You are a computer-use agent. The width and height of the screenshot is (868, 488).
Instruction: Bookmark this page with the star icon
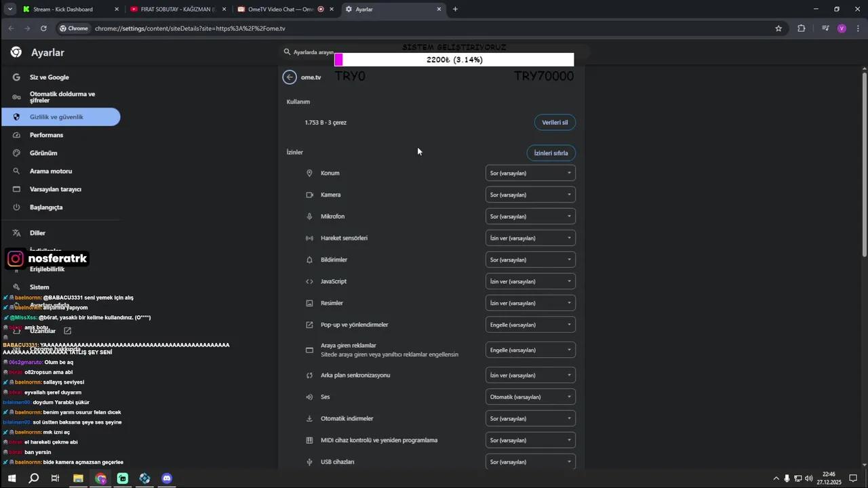coord(778,28)
